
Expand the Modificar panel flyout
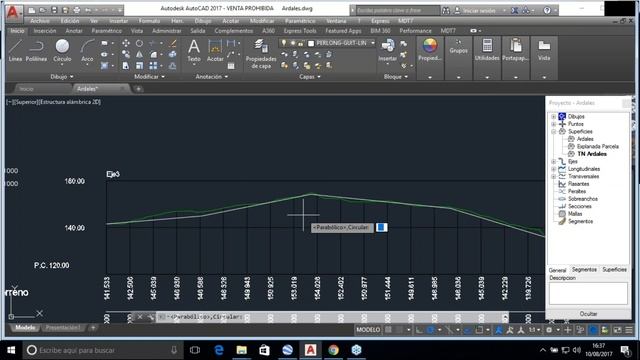pos(149,77)
